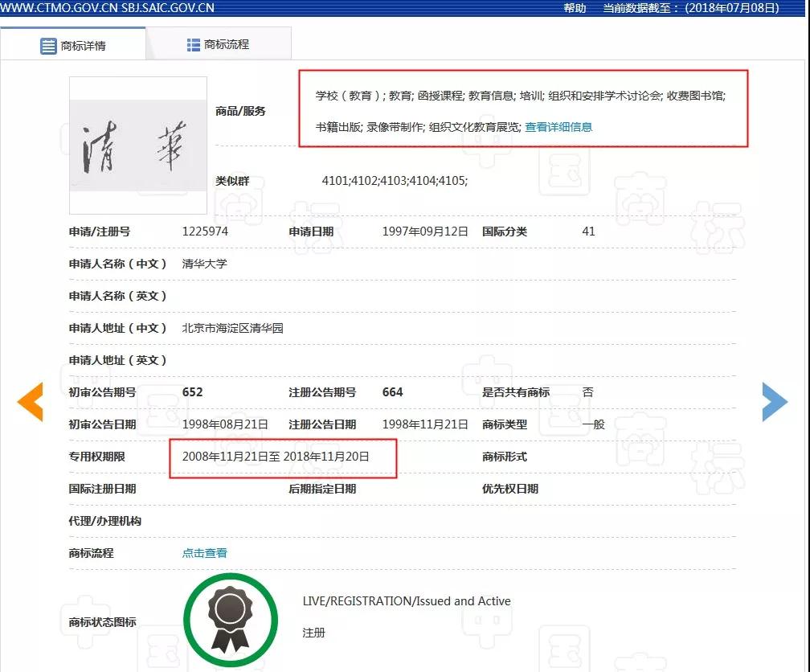
Task: Click the 后期指定日期 field label
Action: pos(322,489)
